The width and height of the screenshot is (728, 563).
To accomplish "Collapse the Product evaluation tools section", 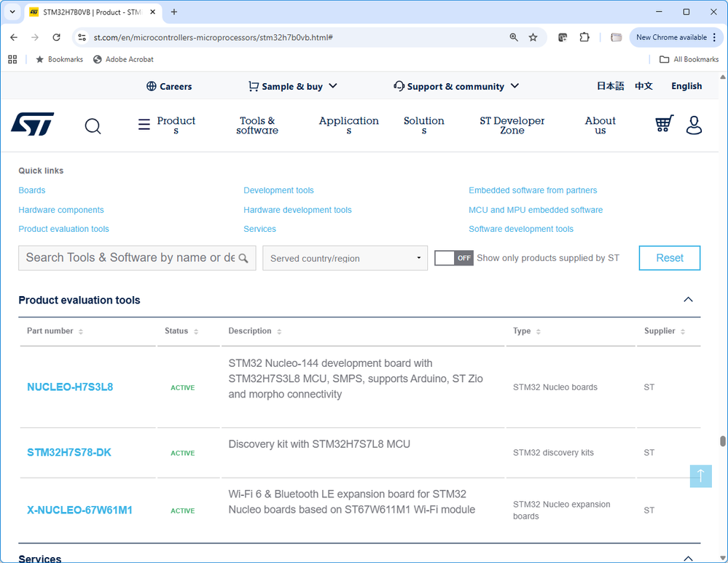I will 688,300.
